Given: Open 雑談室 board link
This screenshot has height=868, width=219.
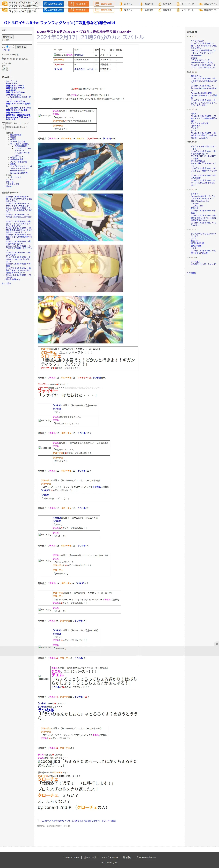Looking at the screenshot, I should click(13, 137).
